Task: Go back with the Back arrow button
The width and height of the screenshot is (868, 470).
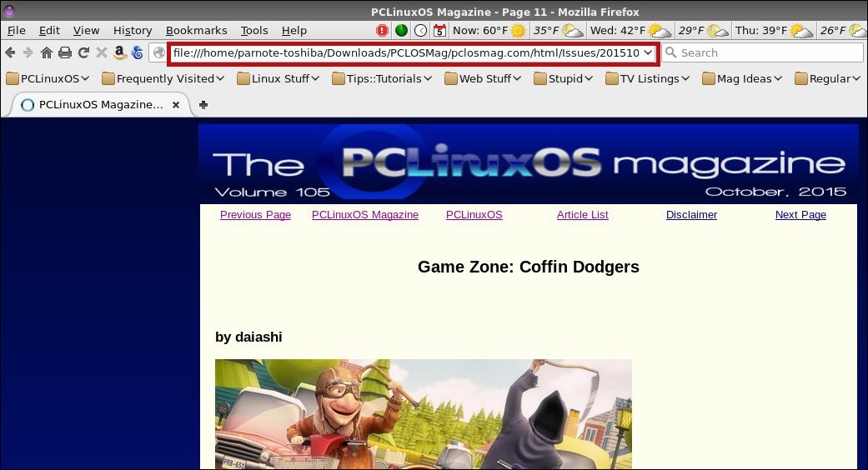Action: [x=10, y=52]
